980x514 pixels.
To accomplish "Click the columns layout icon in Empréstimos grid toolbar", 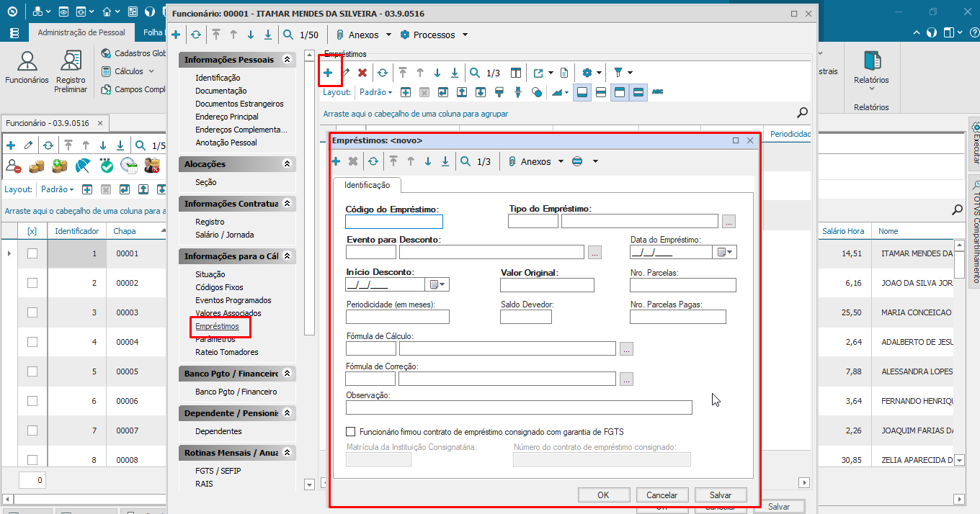I will [x=516, y=73].
